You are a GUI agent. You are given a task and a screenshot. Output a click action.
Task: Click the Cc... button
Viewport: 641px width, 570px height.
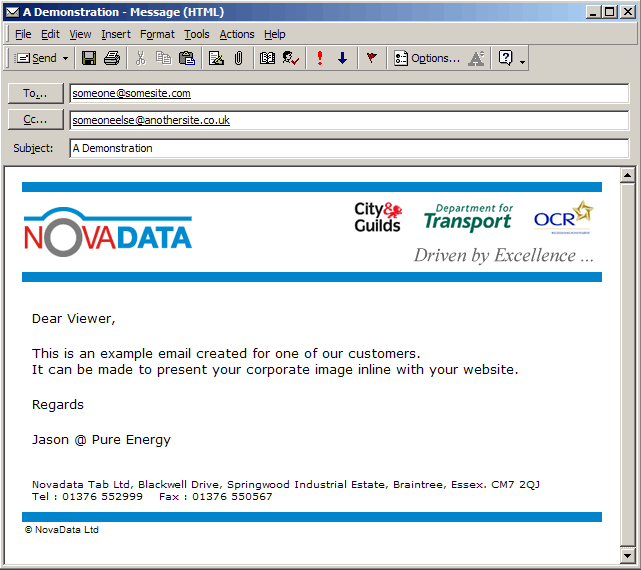click(36, 120)
